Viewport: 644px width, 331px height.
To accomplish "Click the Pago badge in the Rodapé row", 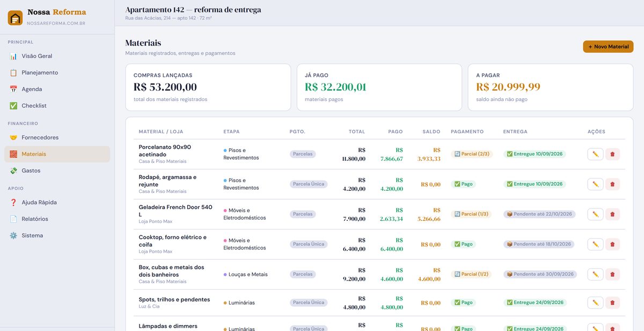I will point(463,184).
